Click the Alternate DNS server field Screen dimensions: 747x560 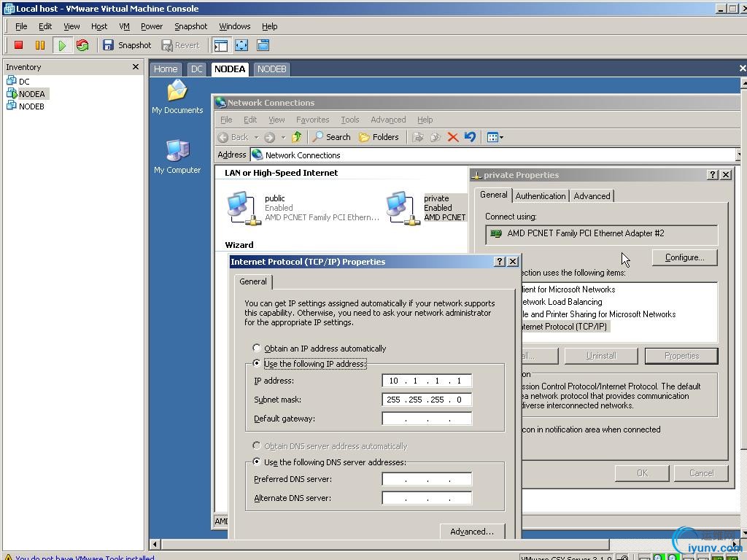pyautogui.click(x=427, y=498)
